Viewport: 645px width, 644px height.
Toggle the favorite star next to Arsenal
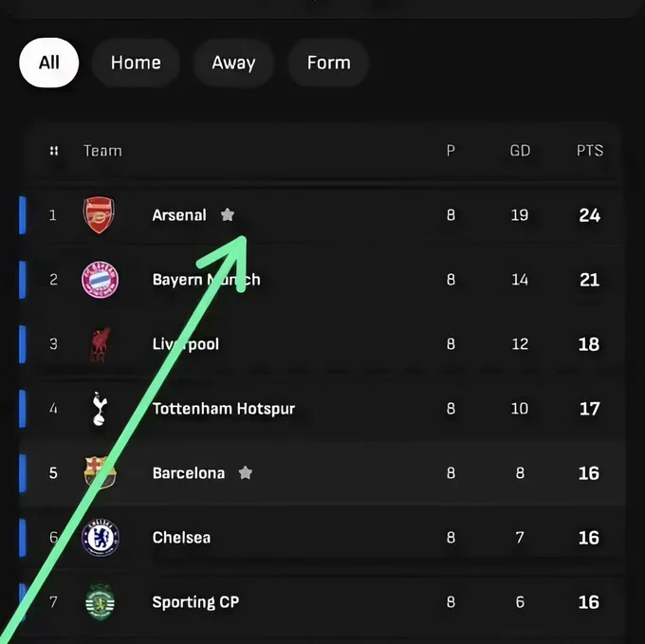tap(228, 214)
